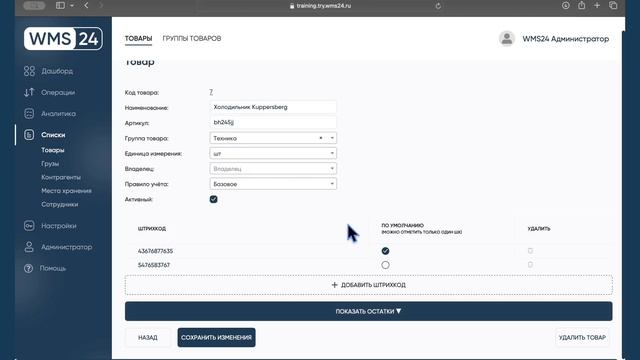Click Добавить штрихкод button

click(369, 285)
